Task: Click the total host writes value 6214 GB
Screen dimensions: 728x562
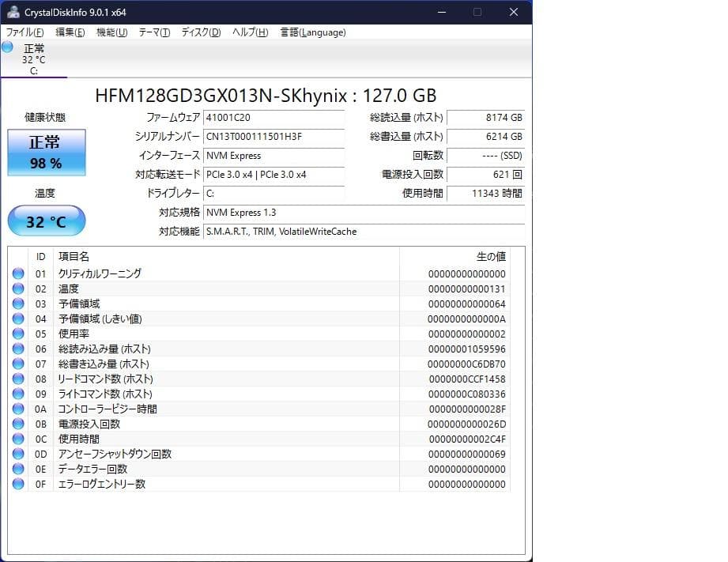Action: pos(485,137)
